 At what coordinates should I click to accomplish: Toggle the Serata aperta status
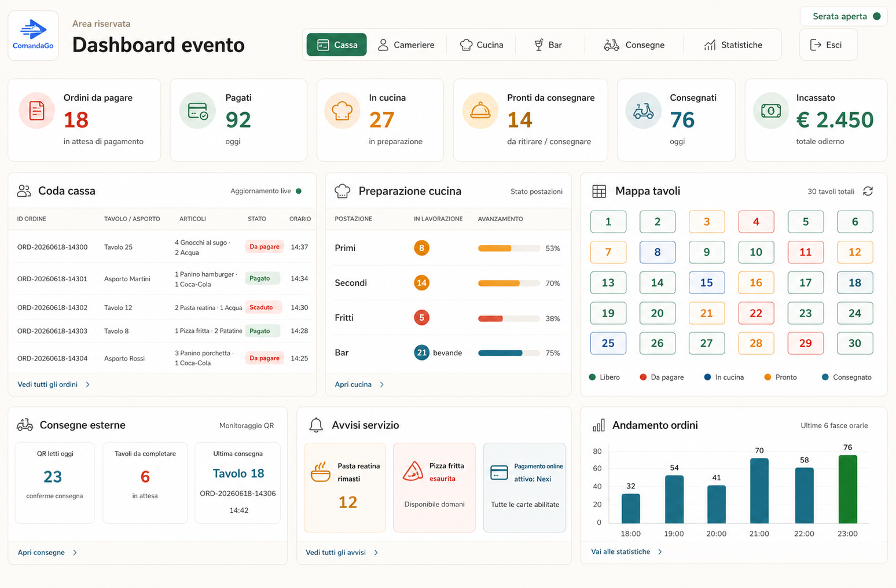point(843,16)
